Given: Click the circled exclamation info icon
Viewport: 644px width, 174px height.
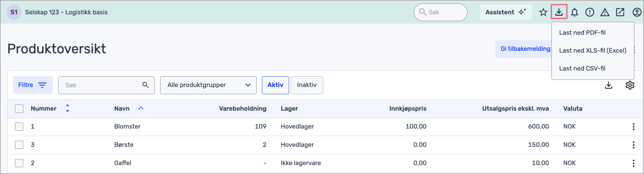Looking at the screenshot, I should pos(590,12).
